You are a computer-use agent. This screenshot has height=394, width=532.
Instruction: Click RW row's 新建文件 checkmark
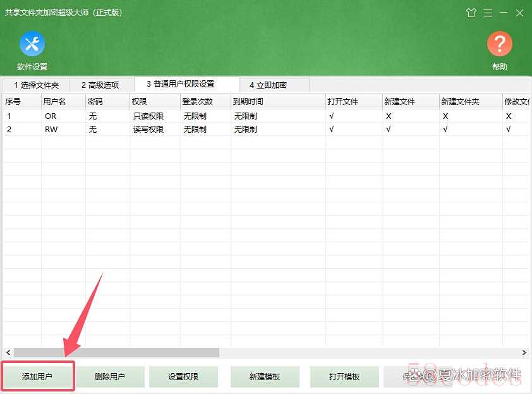389,130
